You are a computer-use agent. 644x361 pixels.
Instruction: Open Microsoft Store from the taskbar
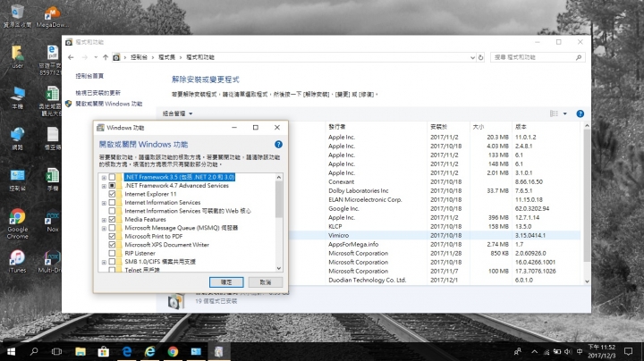click(x=103, y=351)
